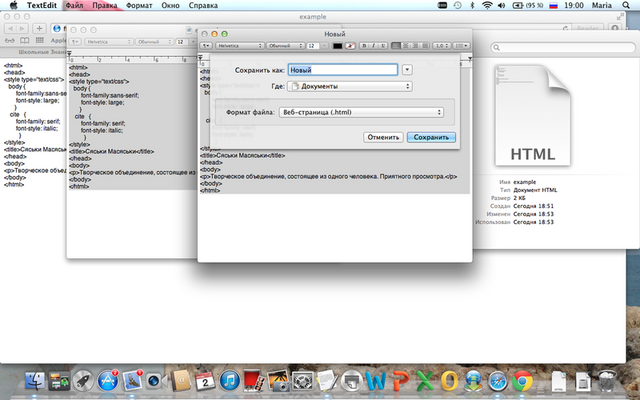Open Helvetica font dropdown in Новый window
Screen dimensions: 640x400
pyautogui.click(x=240, y=46)
